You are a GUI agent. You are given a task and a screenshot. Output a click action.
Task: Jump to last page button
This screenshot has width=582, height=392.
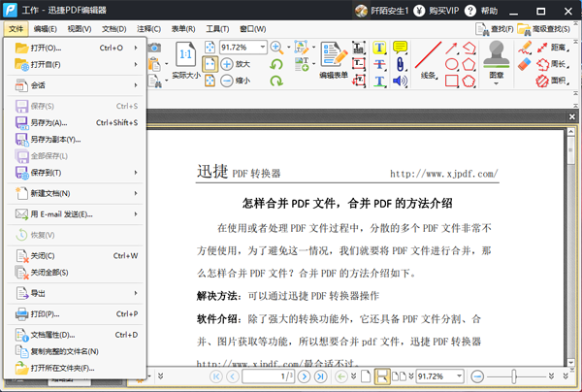pos(320,376)
